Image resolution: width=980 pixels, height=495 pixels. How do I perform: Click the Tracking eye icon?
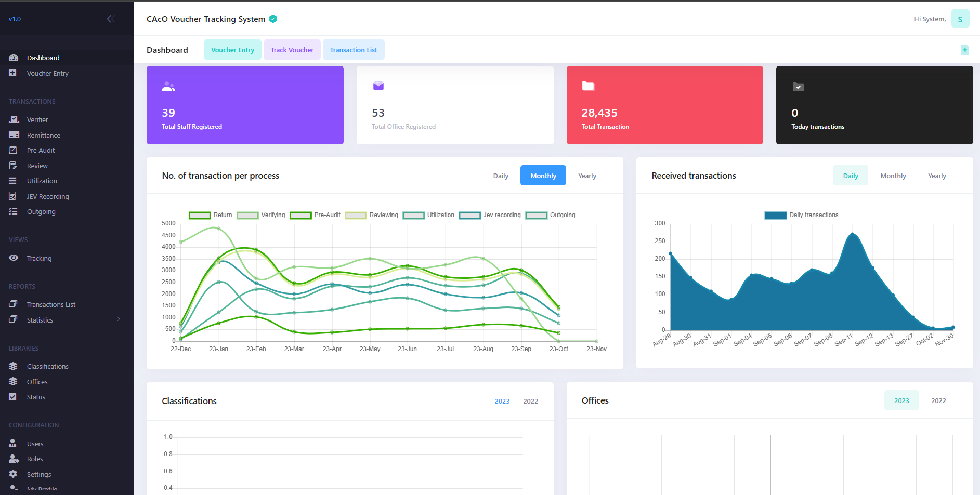14,258
